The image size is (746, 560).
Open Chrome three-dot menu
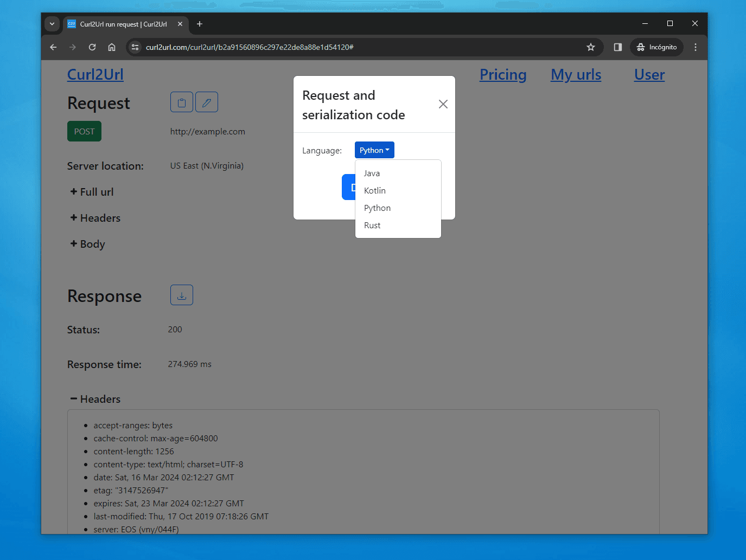click(x=696, y=47)
